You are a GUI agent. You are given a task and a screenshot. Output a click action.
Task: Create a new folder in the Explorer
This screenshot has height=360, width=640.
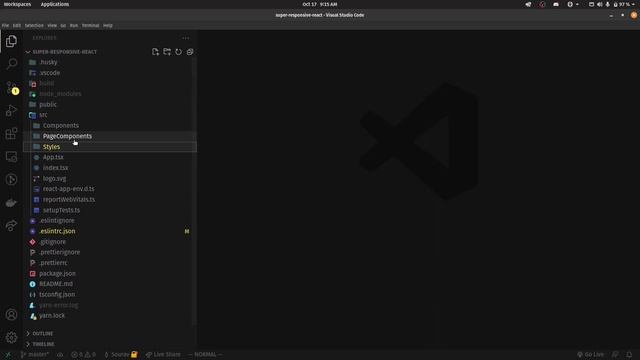167,52
